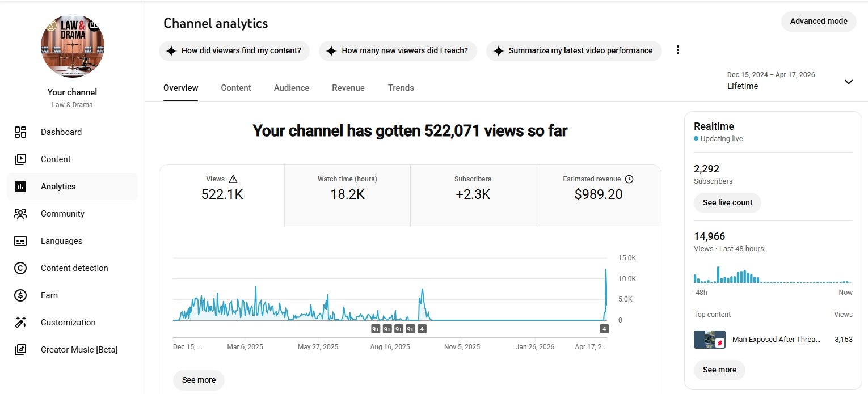Select the Watch time (hours) metric card

click(x=347, y=195)
